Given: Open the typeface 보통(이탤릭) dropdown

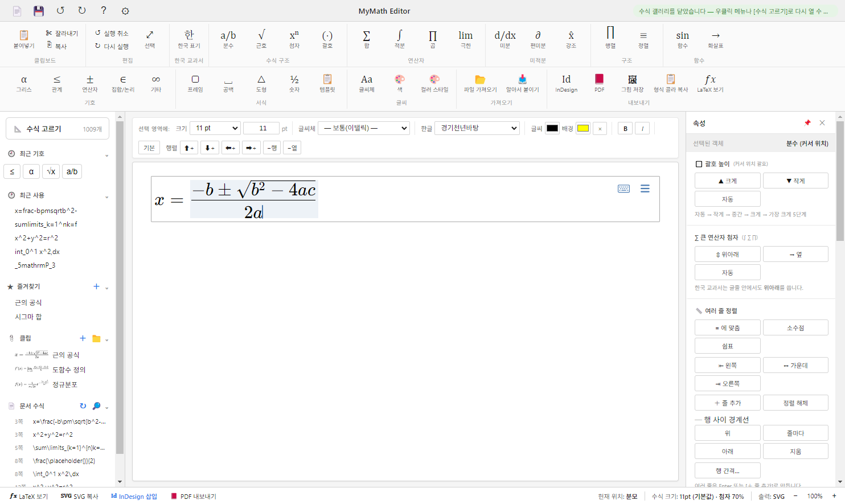Looking at the screenshot, I should click(364, 128).
